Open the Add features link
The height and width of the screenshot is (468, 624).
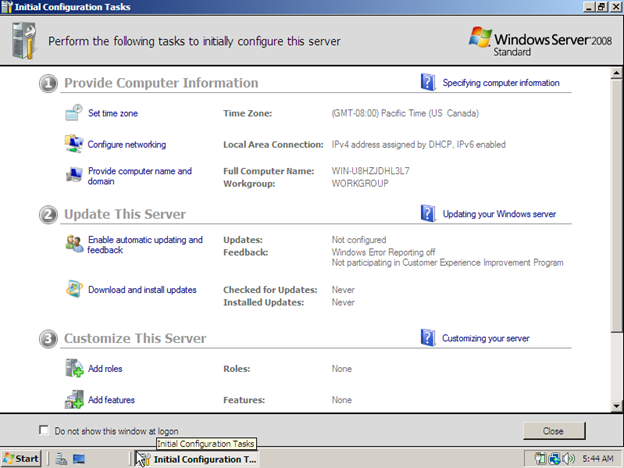[111, 400]
